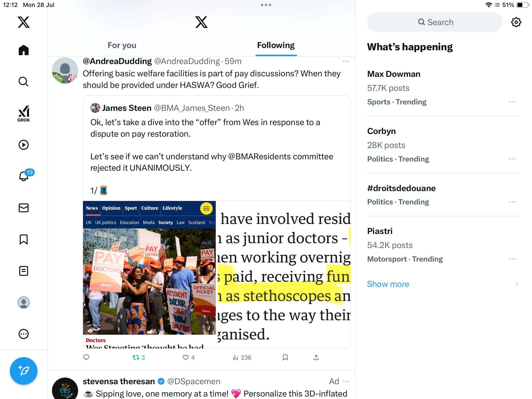The width and height of the screenshot is (532, 399).
Task: Open notifications bell with 19 badge
Action: pyautogui.click(x=24, y=176)
